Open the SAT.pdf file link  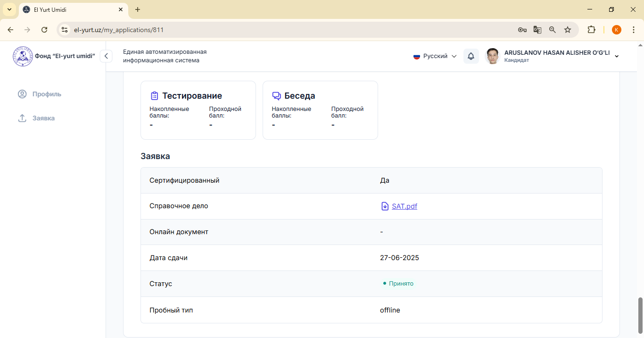[405, 206]
